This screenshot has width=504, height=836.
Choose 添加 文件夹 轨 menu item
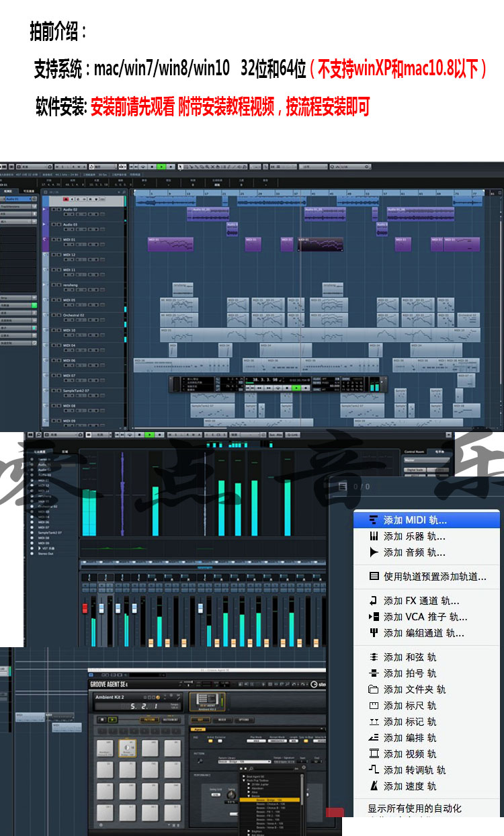427,689
